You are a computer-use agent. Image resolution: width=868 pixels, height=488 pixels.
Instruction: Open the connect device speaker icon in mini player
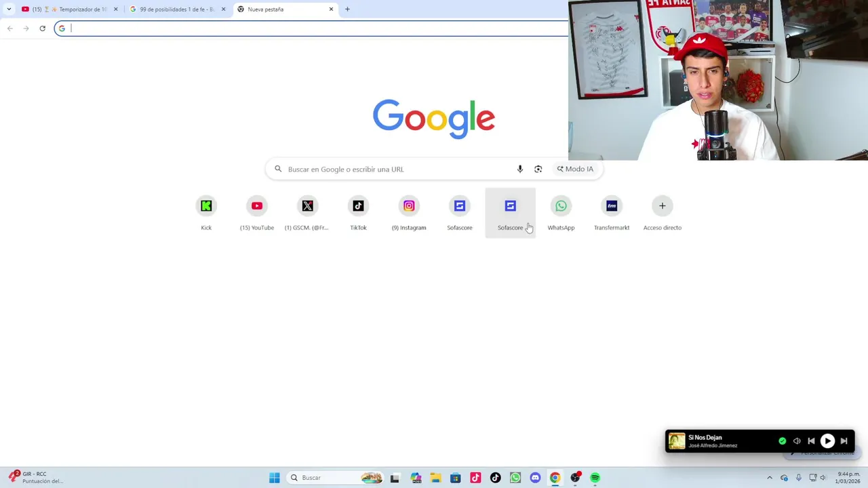[x=797, y=441]
